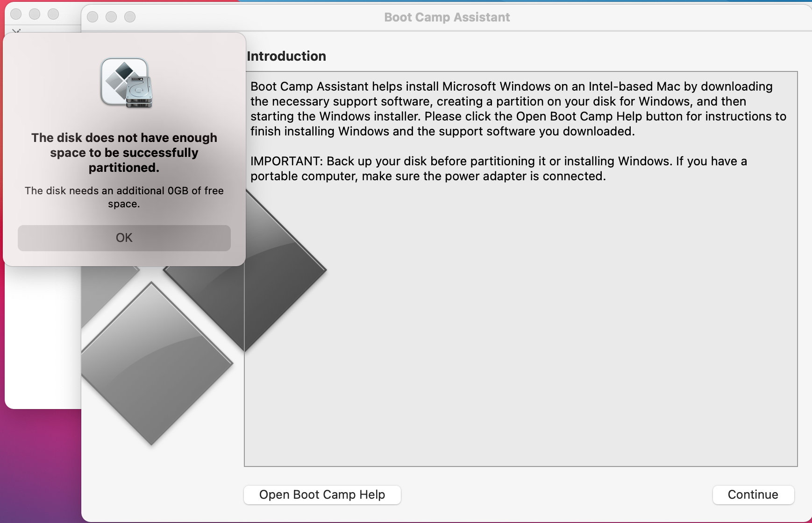Click the "needs an additional 0GB" alert message
Viewport: 812px width, 523px height.
coord(124,197)
